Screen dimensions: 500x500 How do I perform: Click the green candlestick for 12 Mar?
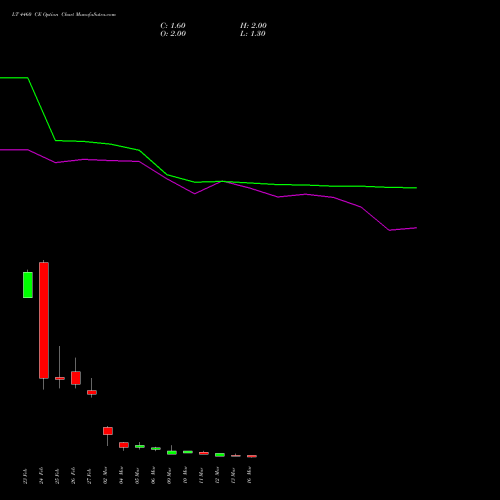(220, 455)
